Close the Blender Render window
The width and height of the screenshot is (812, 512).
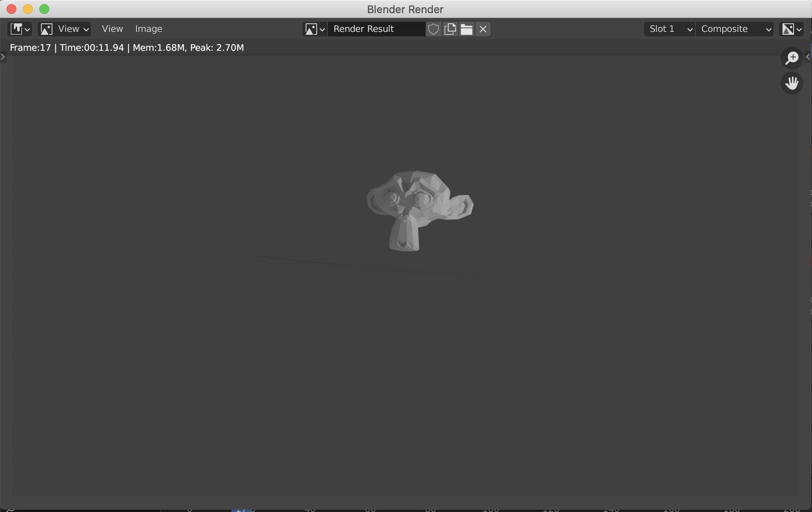point(11,9)
